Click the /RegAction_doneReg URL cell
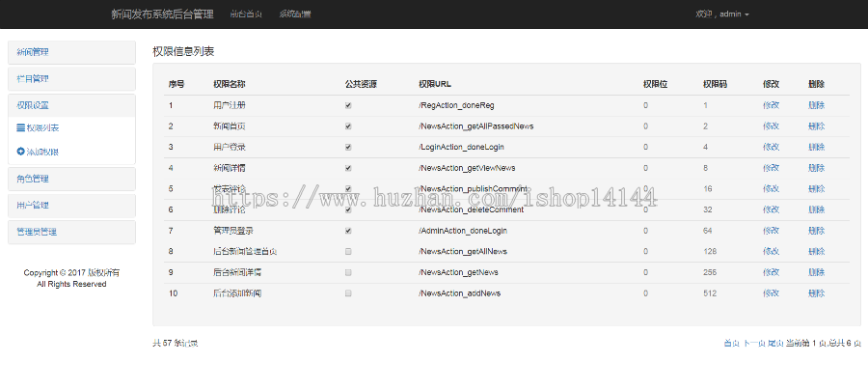Image resolution: width=868 pixels, height=390 pixels. pyautogui.click(x=457, y=105)
